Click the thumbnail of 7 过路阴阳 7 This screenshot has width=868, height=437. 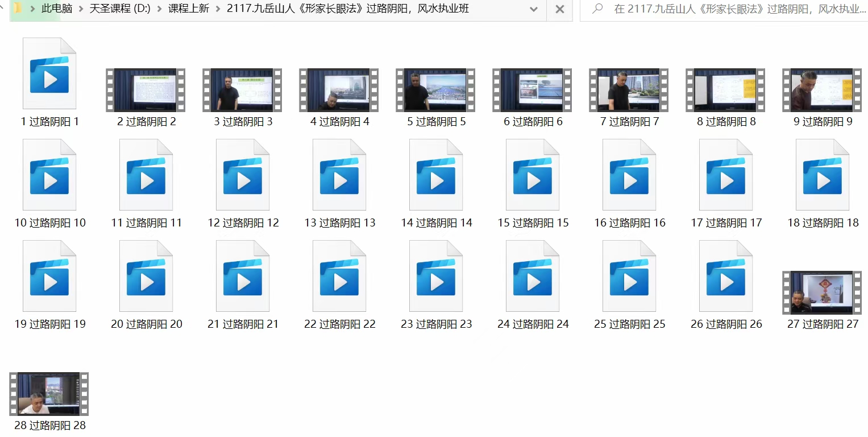pyautogui.click(x=629, y=90)
